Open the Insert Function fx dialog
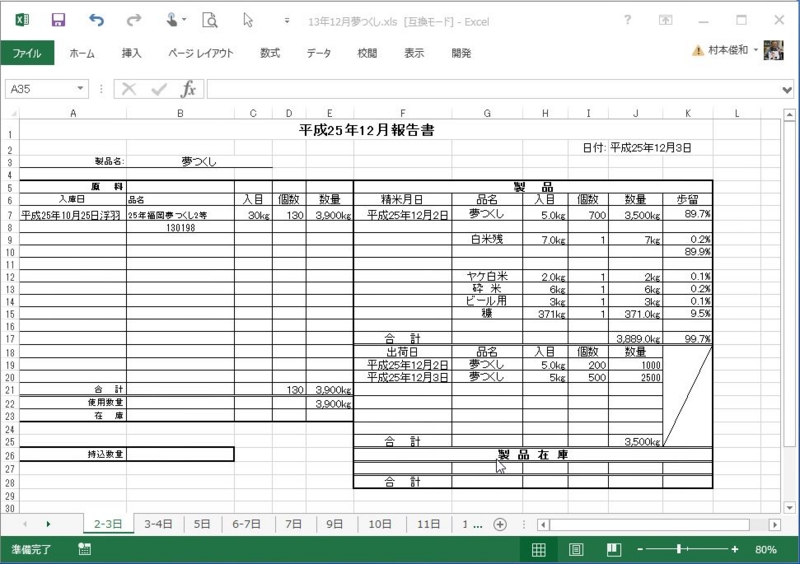 tap(188, 89)
